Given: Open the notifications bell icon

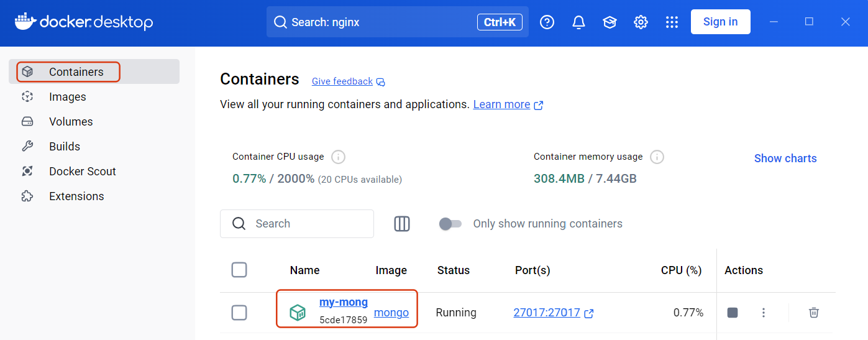Looking at the screenshot, I should (578, 22).
